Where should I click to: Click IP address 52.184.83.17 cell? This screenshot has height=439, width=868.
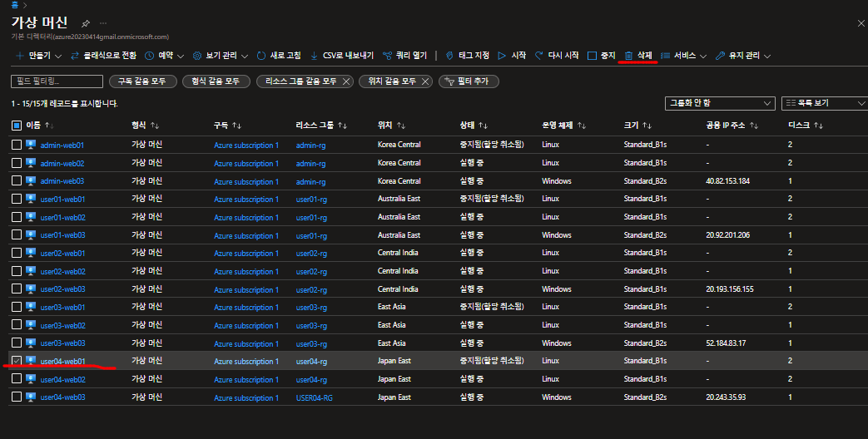coord(726,343)
